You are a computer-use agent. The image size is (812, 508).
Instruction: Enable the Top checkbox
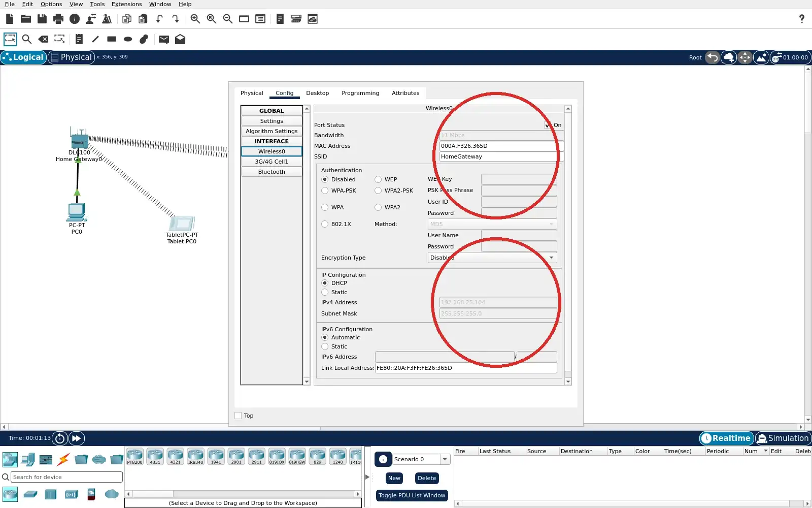(x=238, y=416)
